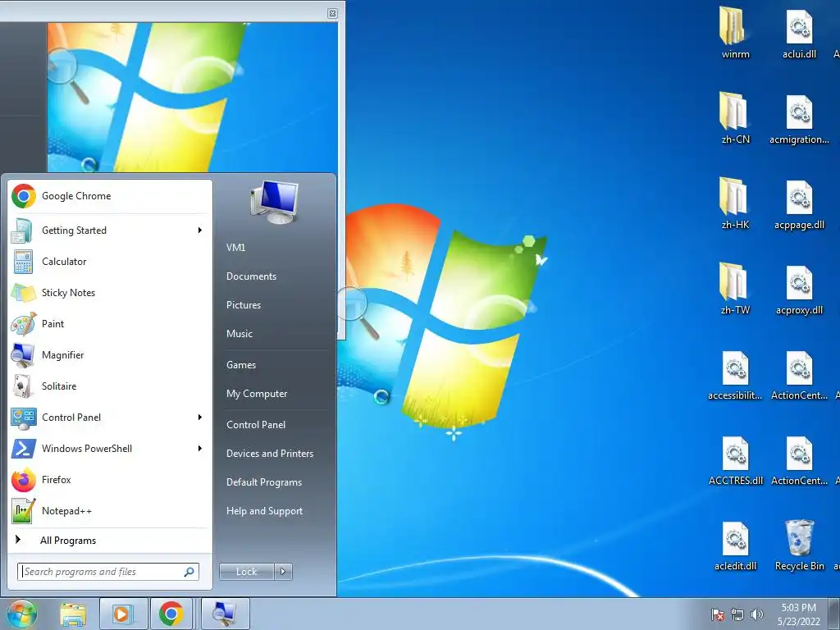Expand the Control Panel submenu arrow
Viewport: 840px width, 630px height.
coord(200,418)
